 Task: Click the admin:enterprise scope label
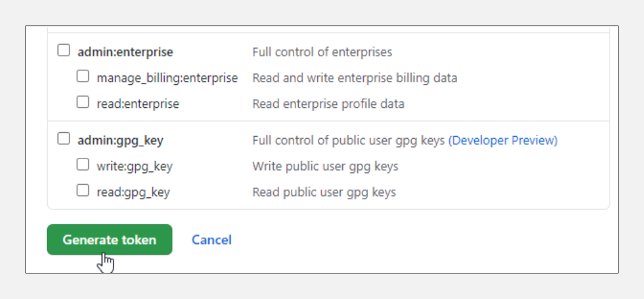click(125, 52)
